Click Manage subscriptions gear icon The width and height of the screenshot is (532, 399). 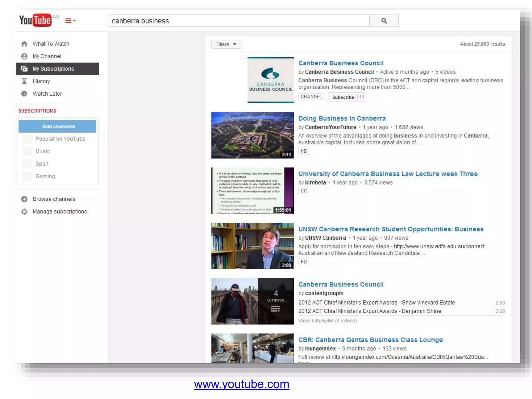tap(24, 212)
